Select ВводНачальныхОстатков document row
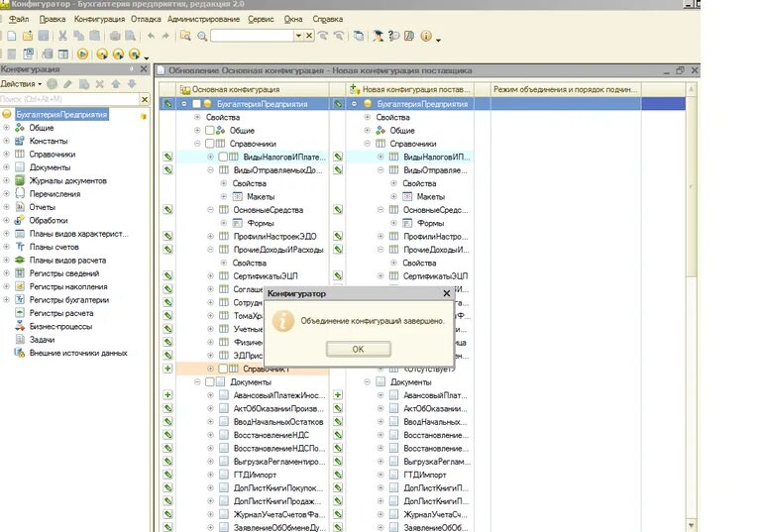This screenshot has height=532, width=761. coord(278,422)
